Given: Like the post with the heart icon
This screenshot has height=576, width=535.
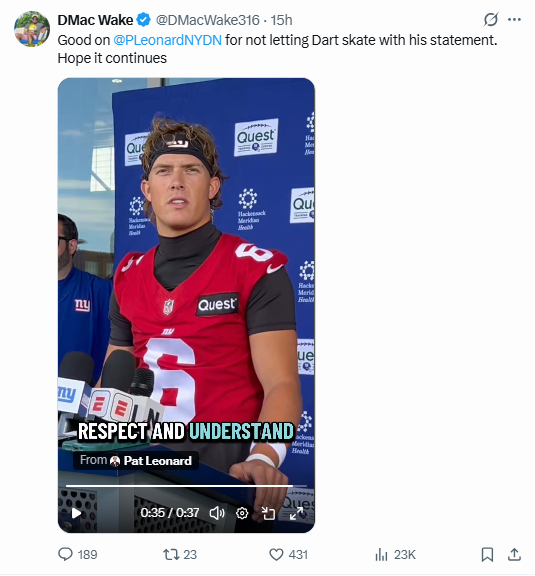Looking at the screenshot, I should tap(276, 554).
